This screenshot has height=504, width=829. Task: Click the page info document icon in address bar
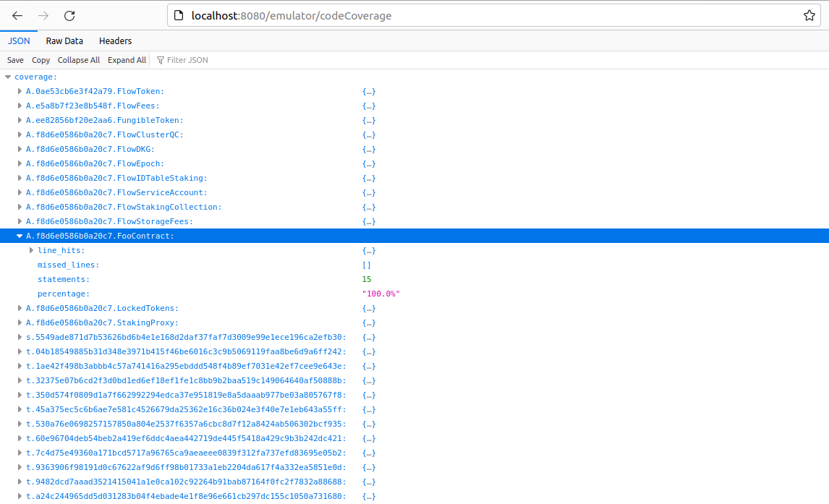click(x=179, y=16)
